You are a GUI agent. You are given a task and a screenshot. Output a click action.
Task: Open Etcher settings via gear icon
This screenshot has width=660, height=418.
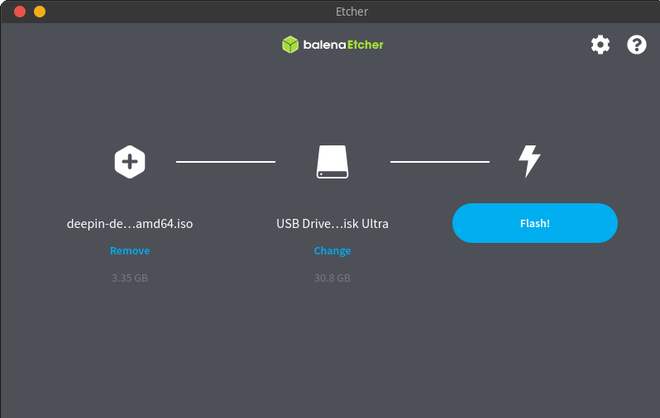click(600, 45)
